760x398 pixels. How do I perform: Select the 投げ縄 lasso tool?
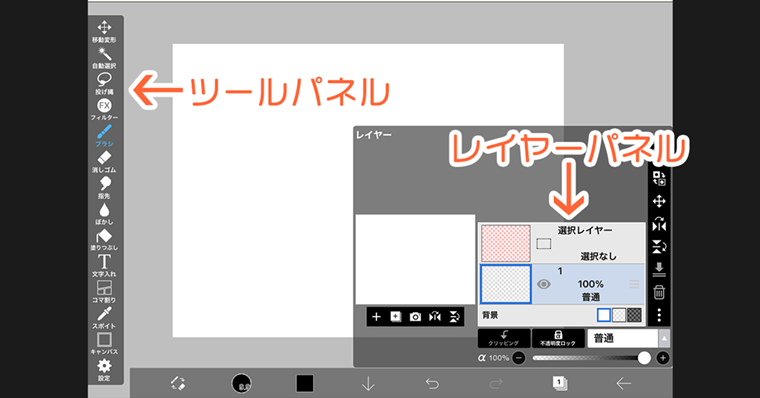pyautogui.click(x=104, y=84)
